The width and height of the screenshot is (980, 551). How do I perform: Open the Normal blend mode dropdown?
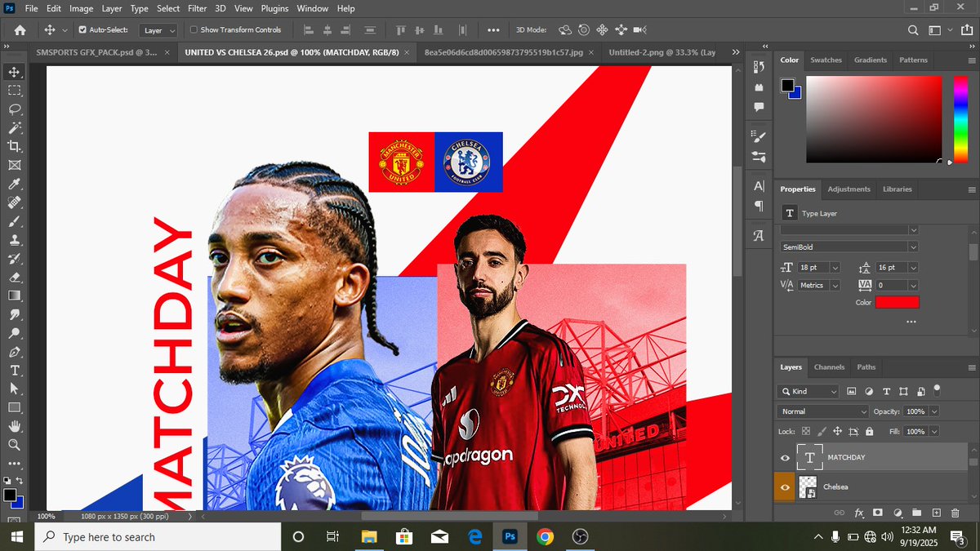point(823,411)
